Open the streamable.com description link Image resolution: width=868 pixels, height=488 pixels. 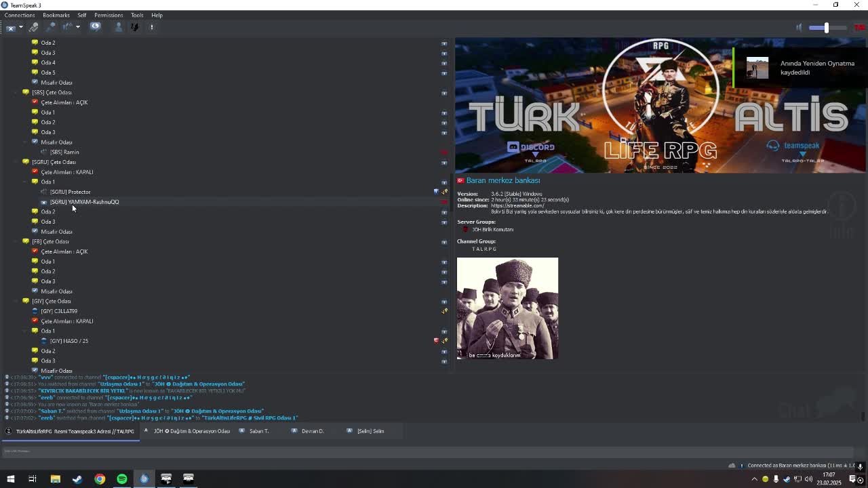tap(517, 205)
